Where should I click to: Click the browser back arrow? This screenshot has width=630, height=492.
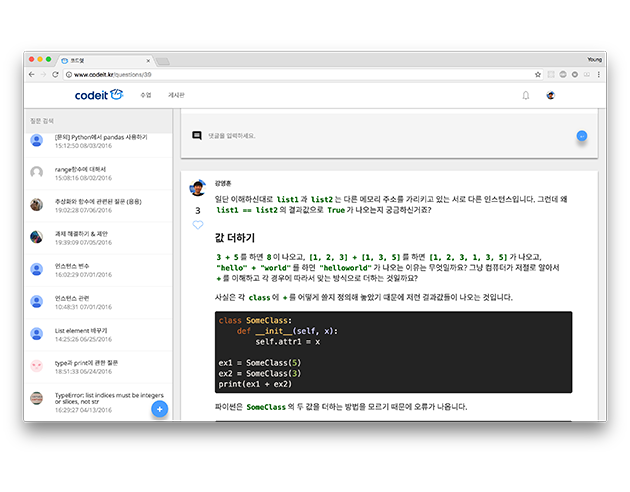31,74
